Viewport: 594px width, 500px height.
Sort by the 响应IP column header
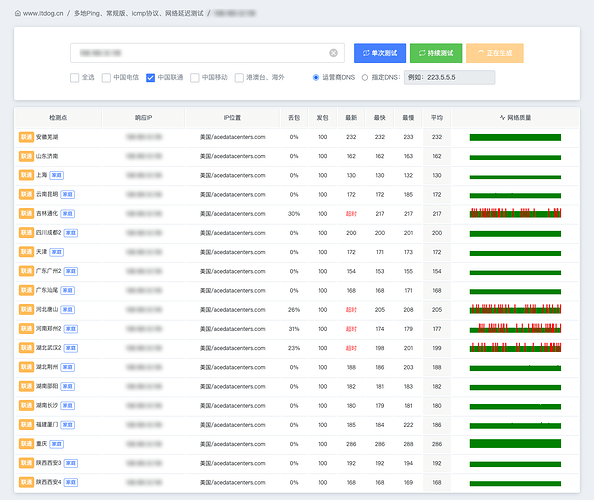[x=144, y=118]
